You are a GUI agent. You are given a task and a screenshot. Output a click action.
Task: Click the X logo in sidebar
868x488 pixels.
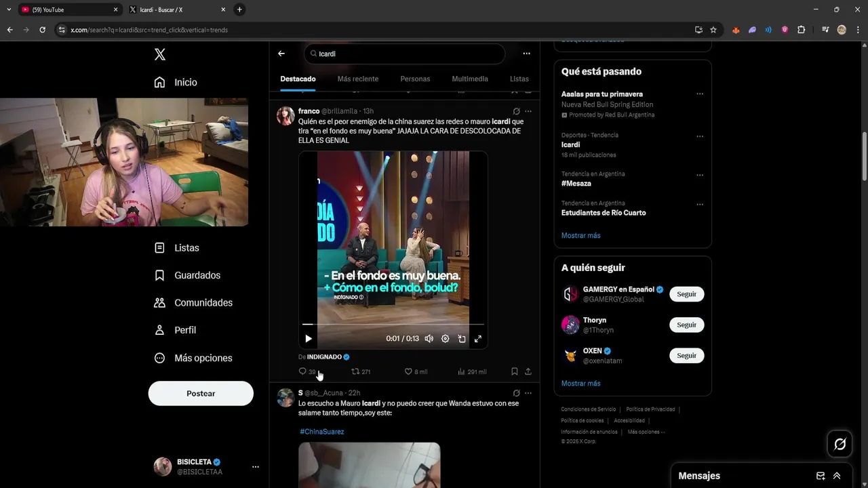tap(160, 55)
